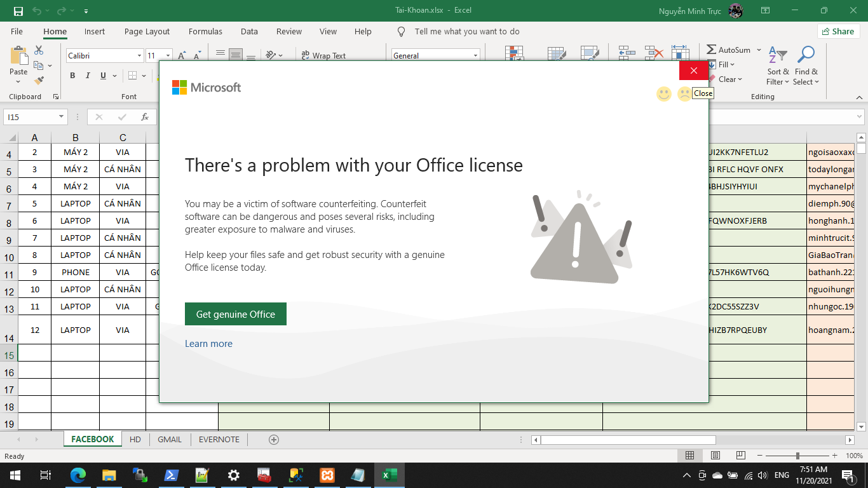Open the Learn more link

pyautogui.click(x=208, y=344)
